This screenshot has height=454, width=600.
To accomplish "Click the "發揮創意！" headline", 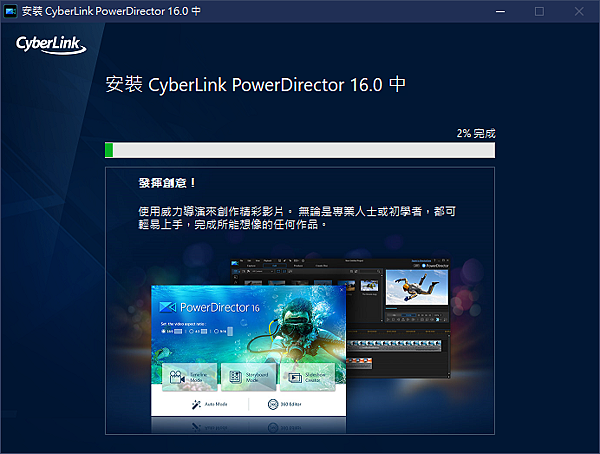I will 167,183.
